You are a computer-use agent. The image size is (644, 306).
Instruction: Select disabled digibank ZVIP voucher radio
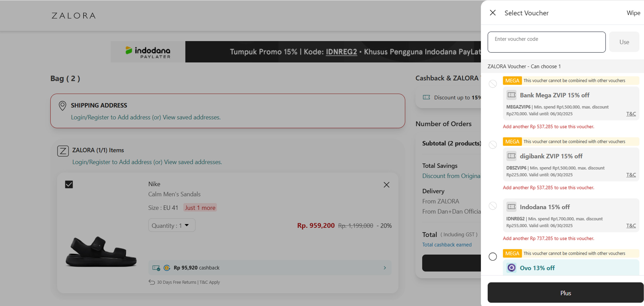pos(493,145)
